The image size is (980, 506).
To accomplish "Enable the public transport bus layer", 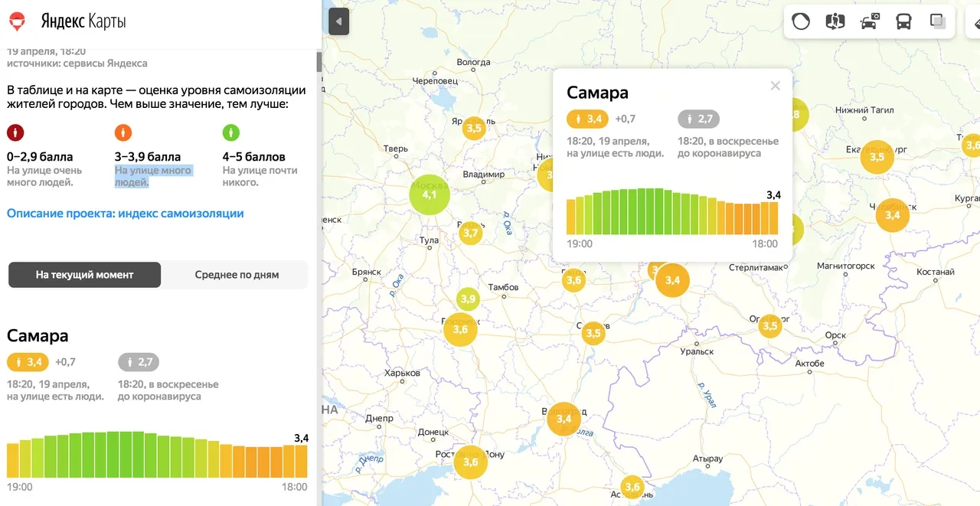I will pyautogui.click(x=904, y=21).
